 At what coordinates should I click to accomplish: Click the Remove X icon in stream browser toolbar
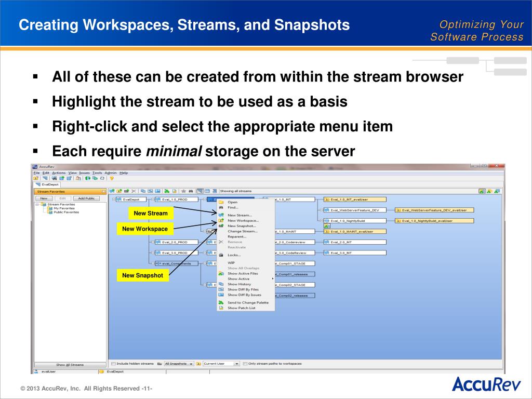coord(134,191)
